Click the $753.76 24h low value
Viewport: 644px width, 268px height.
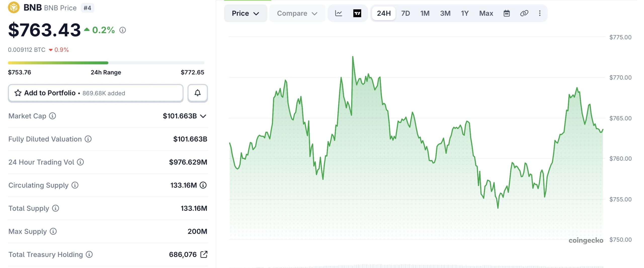pos(20,72)
